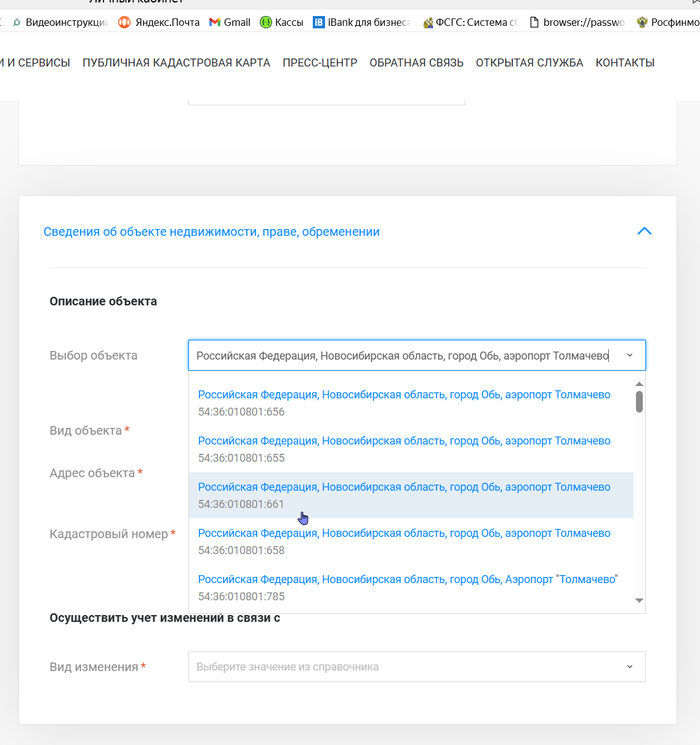Toggle the Выбор объекта dropdown arrow
700x745 pixels.
coord(630,355)
